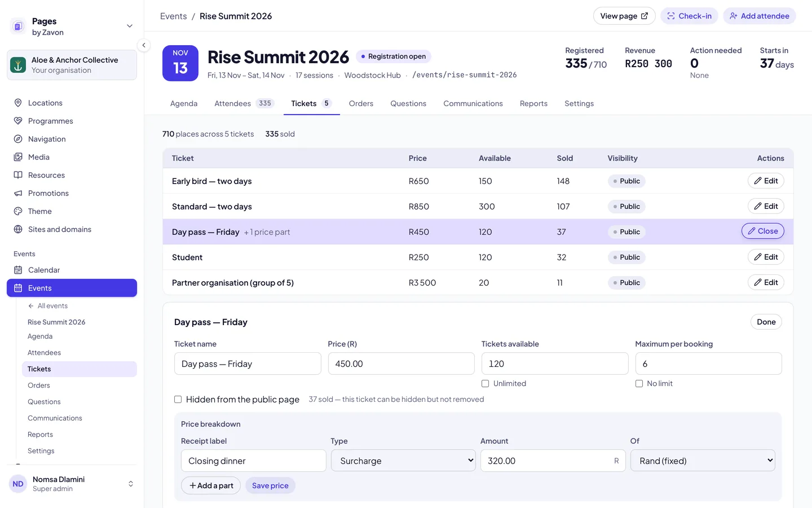Click Save price button
812x508 pixels.
click(270, 485)
